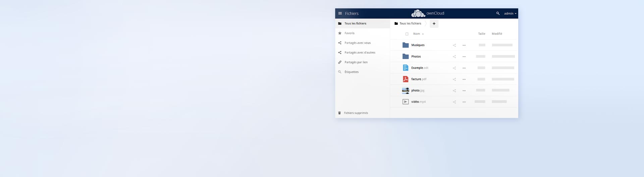Click the share icon beside Partagés avec d'autres
Image resolution: width=644 pixels, height=177 pixels.
[340, 53]
